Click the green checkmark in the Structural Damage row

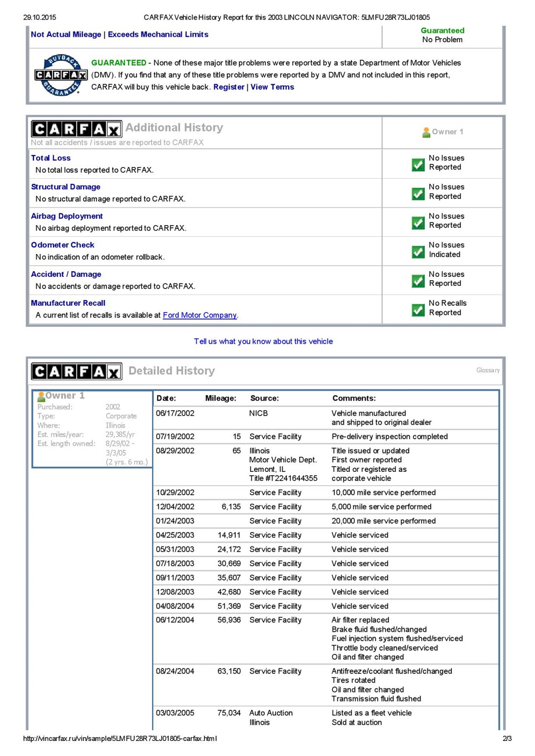tap(418, 193)
